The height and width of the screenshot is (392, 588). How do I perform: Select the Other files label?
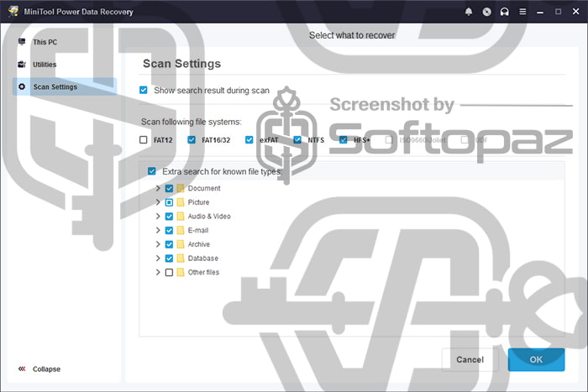[x=203, y=272]
